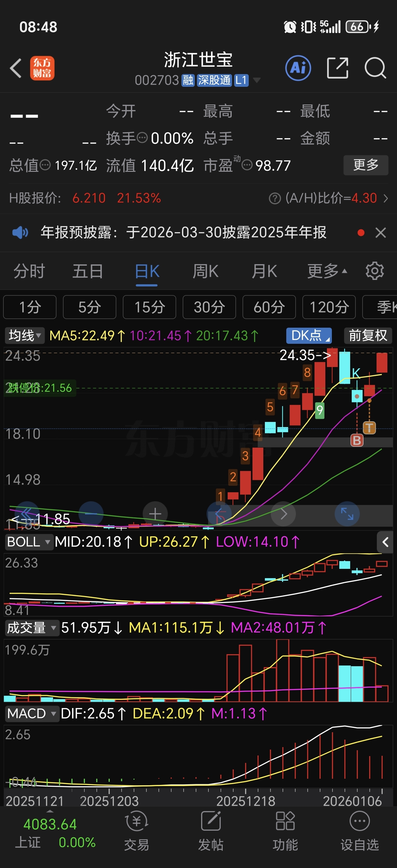Open the search magnifier icon

pos(375,68)
